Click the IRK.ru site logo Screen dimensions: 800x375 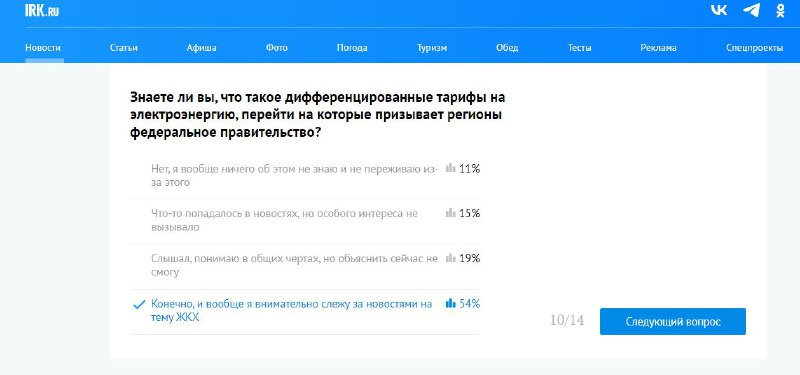pos(42,11)
